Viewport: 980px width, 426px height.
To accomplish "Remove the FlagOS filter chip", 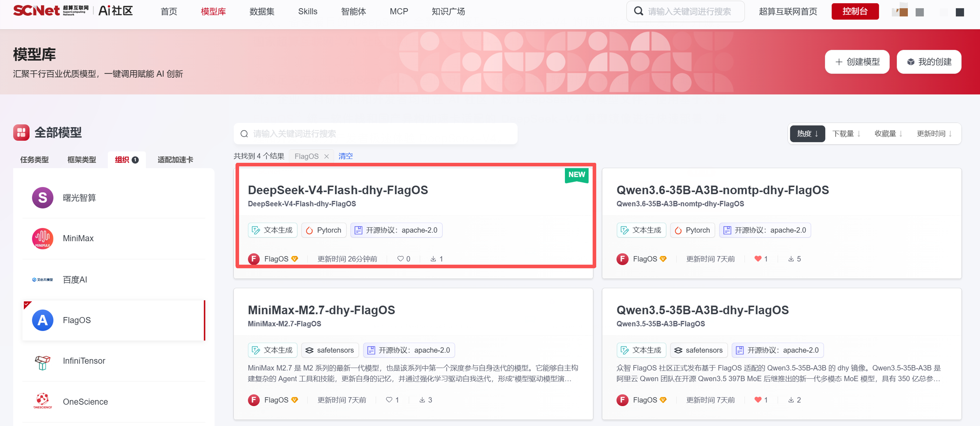I will click(327, 157).
